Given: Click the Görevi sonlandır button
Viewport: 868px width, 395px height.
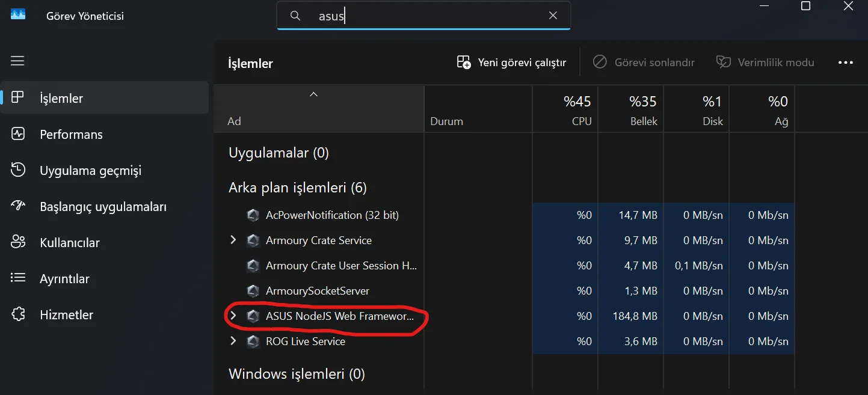Looking at the screenshot, I should [x=644, y=63].
